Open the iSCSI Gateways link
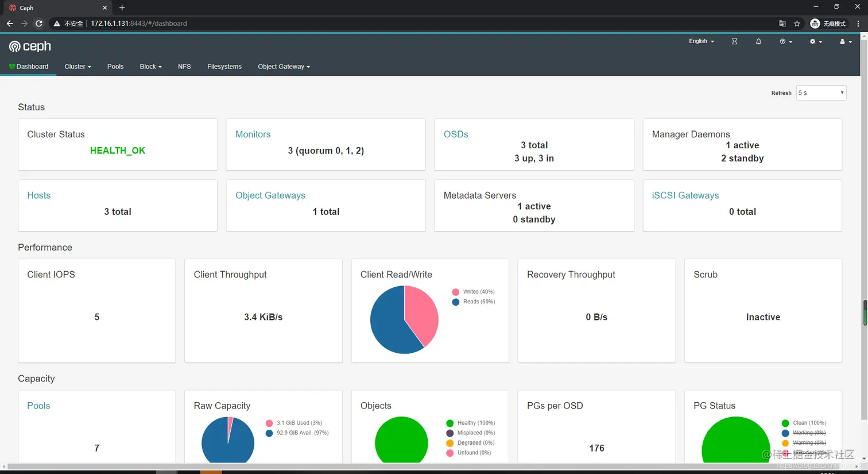The width and height of the screenshot is (868, 474). pyautogui.click(x=685, y=195)
